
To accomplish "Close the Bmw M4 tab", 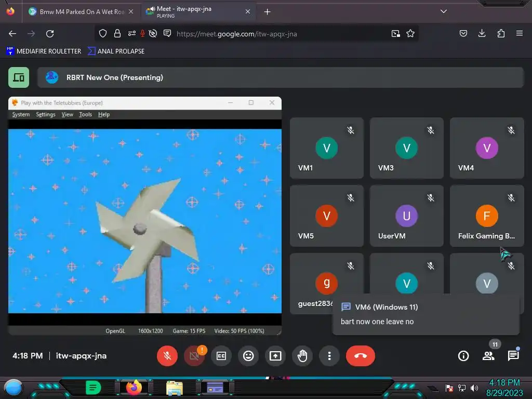I will tap(131, 11).
